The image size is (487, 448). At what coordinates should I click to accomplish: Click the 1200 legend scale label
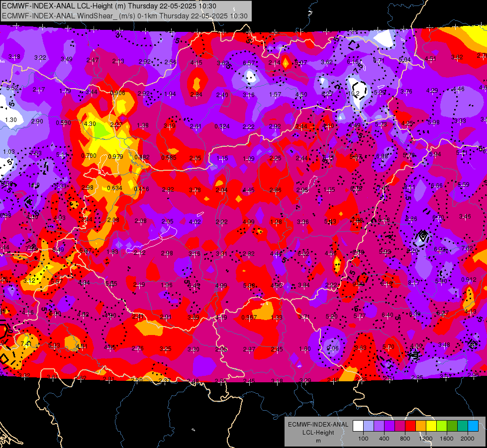(426, 439)
